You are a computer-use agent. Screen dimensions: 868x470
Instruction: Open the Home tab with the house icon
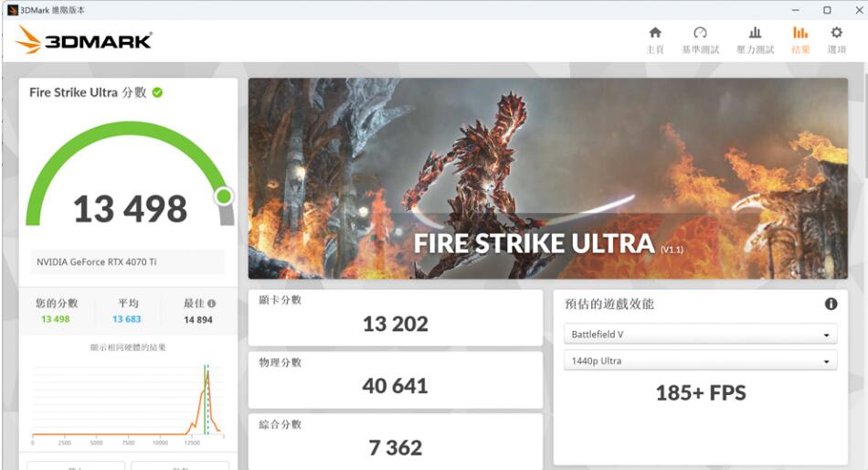(x=655, y=40)
